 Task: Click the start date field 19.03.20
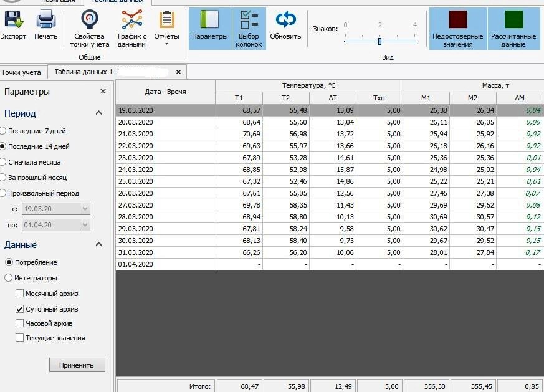(51, 209)
